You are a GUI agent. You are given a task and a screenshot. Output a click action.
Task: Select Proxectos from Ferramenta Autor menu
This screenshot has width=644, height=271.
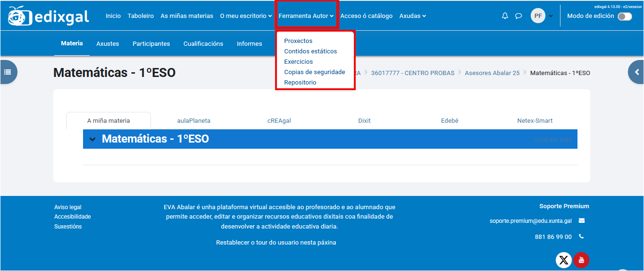[298, 41]
